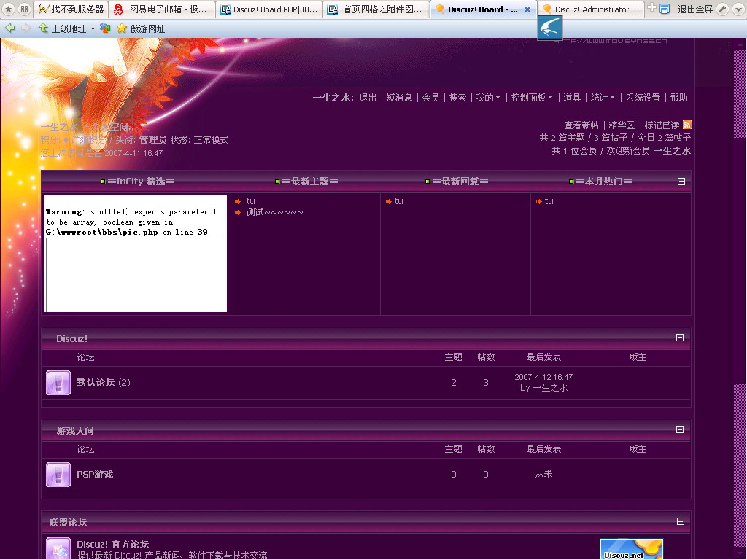Open 系统设置 system settings
Viewport: 747px width, 560px height.
point(643,98)
